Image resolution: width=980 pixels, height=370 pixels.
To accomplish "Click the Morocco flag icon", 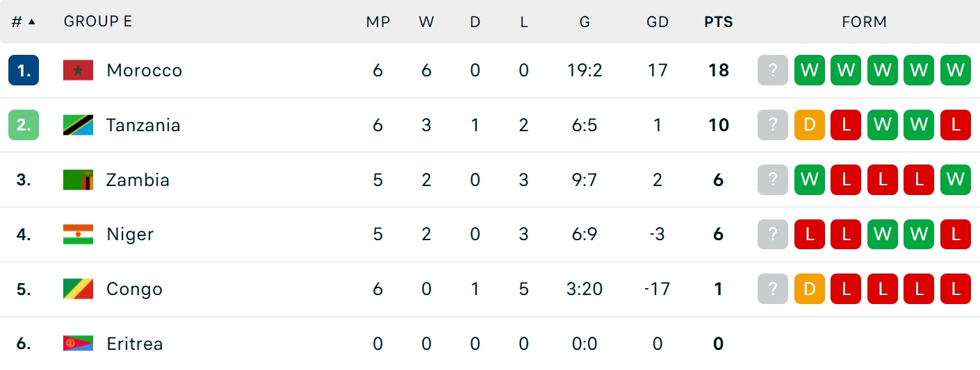I will pos(78,70).
